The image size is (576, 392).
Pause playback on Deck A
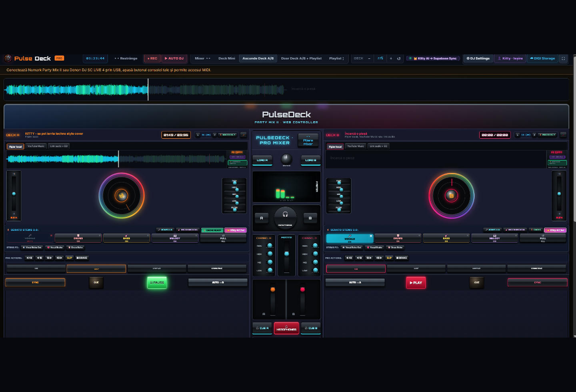click(157, 282)
